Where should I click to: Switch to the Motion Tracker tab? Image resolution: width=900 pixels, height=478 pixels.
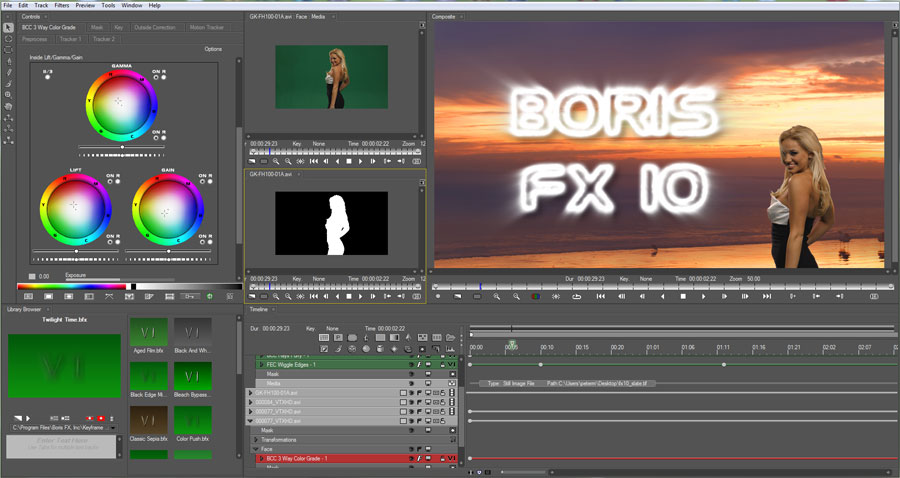pyautogui.click(x=207, y=28)
